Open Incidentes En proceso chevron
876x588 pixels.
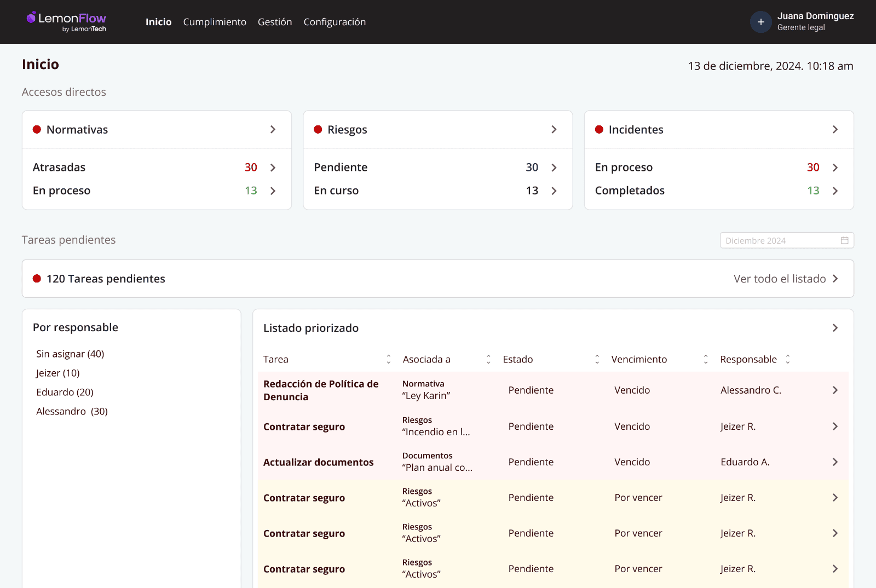[x=835, y=168]
